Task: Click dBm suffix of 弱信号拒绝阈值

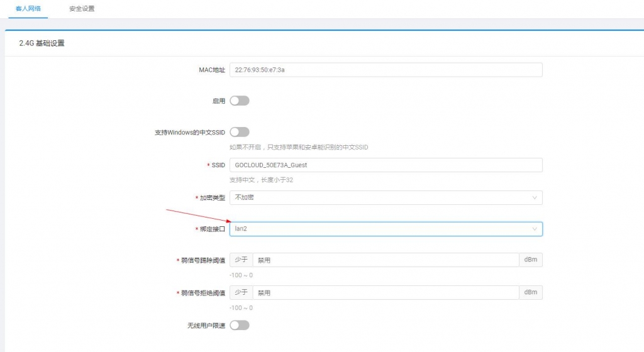Action: coord(530,292)
